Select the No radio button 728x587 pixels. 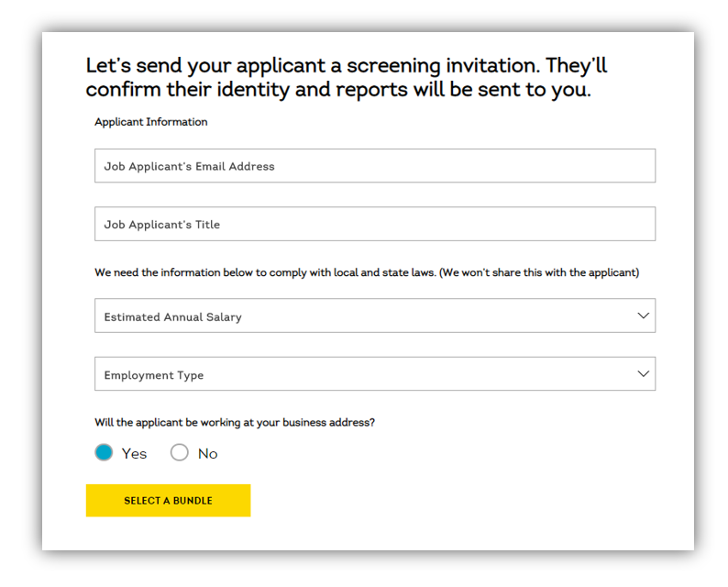(x=179, y=452)
